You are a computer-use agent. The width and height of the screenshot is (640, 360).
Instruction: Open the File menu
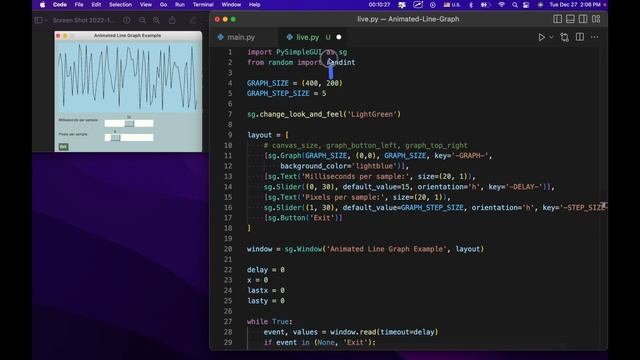click(79, 5)
